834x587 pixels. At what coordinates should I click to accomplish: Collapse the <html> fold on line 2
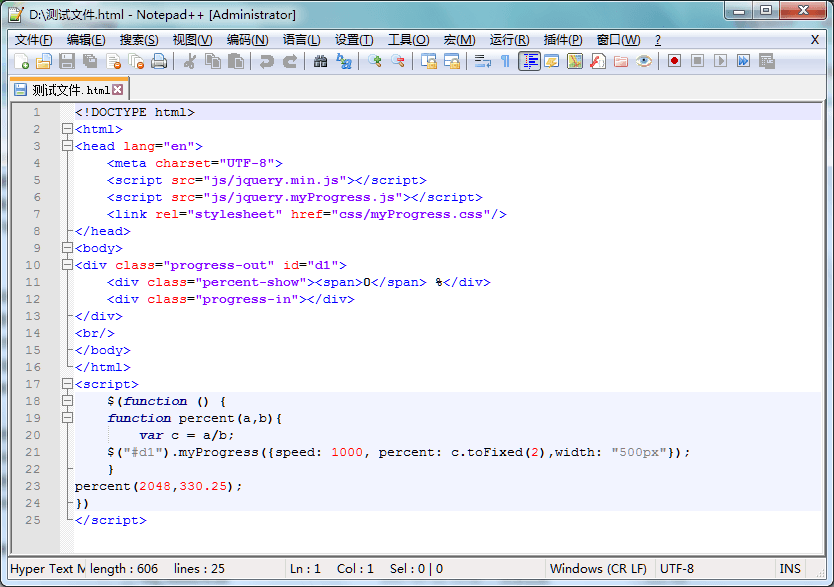67,129
